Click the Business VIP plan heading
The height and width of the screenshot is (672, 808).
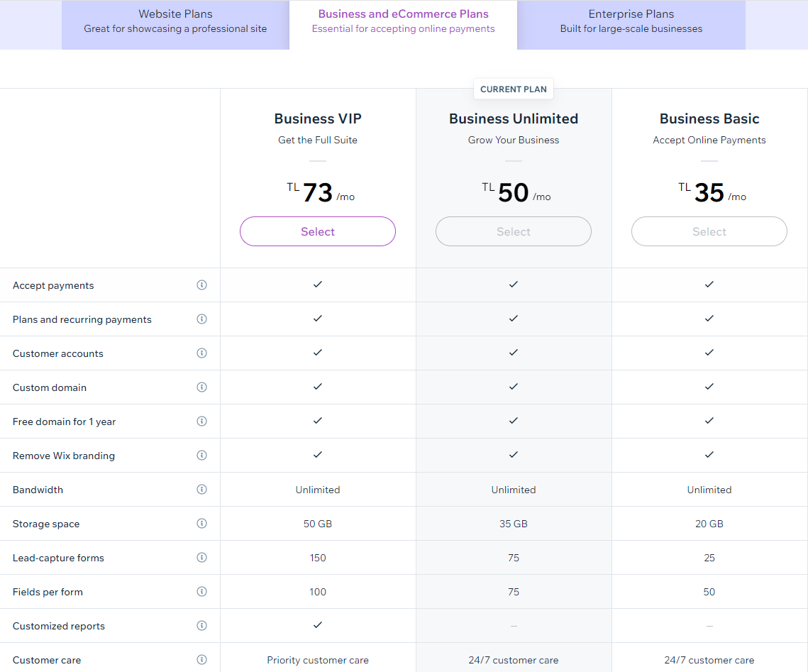click(318, 119)
